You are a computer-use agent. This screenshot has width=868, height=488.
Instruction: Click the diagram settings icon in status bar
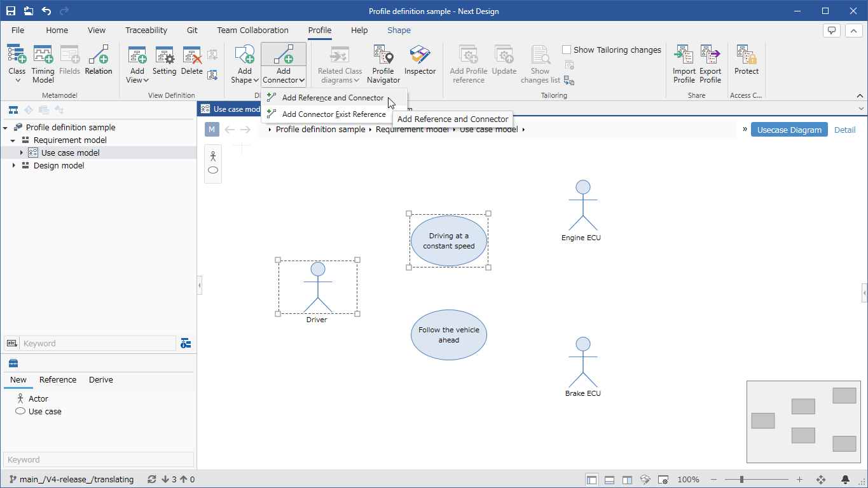pos(663,480)
